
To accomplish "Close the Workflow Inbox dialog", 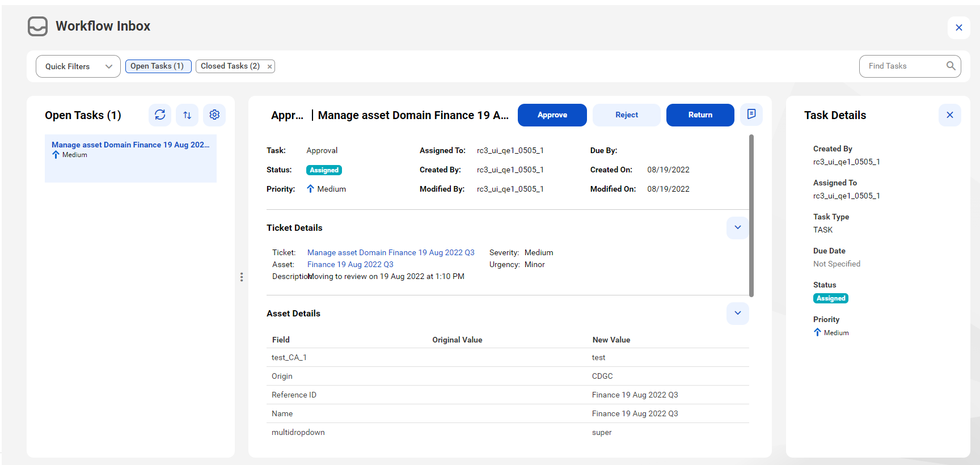I will coord(958,27).
